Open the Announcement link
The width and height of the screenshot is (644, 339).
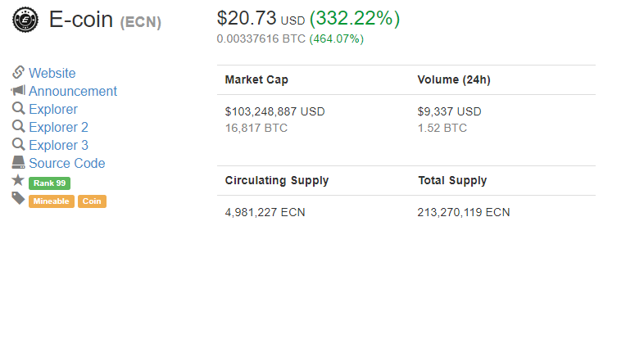tap(73, 91)
